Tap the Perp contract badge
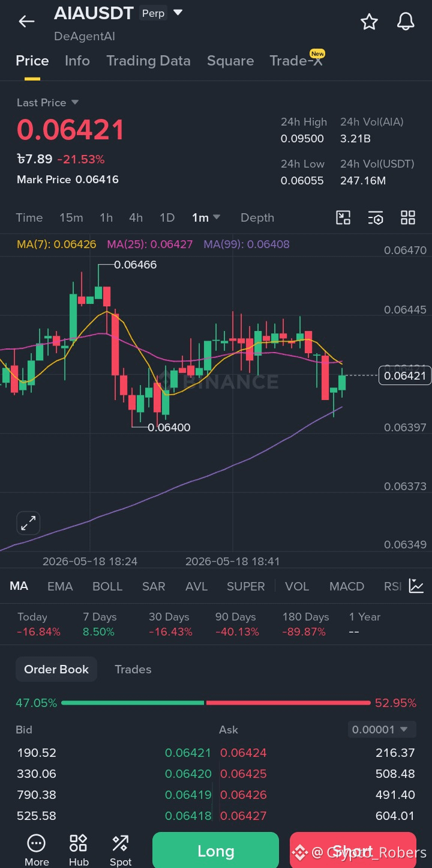432x868 pixels. pos(154,13)
